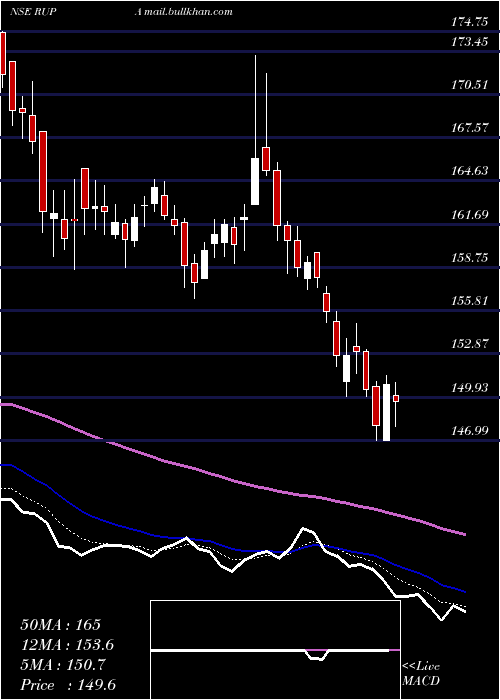500x700 pixels.
Task: Click the 50MA : 165 readout
Action: click(61, 625)
